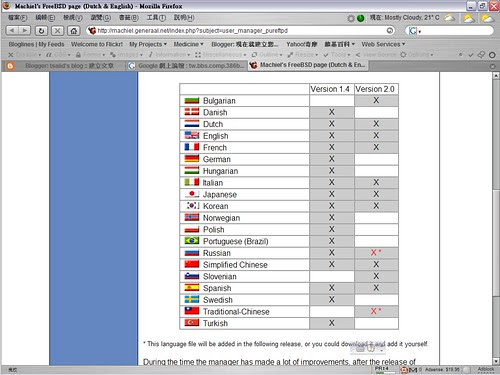Expand the Web Services bookmark folder

coord(383,44)
